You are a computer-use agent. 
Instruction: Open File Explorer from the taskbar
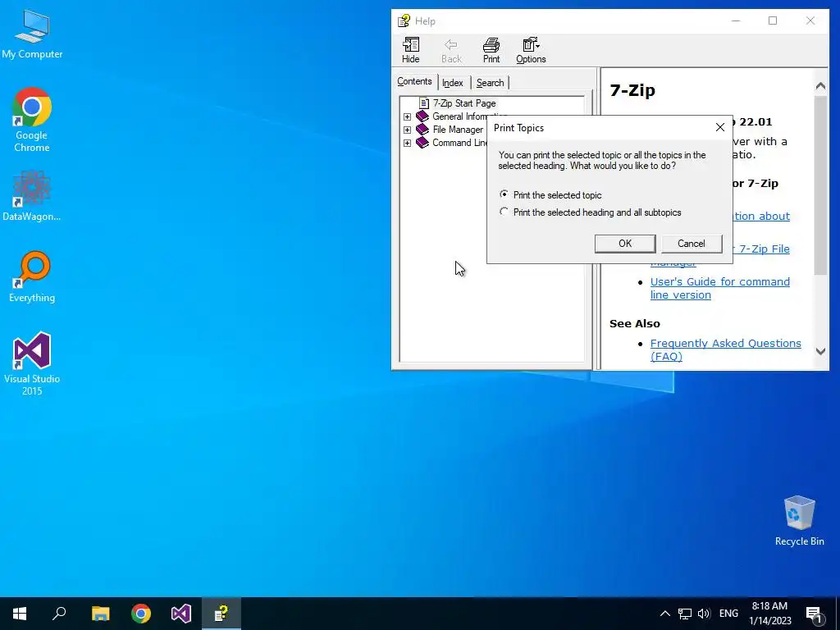coord(100,614)
